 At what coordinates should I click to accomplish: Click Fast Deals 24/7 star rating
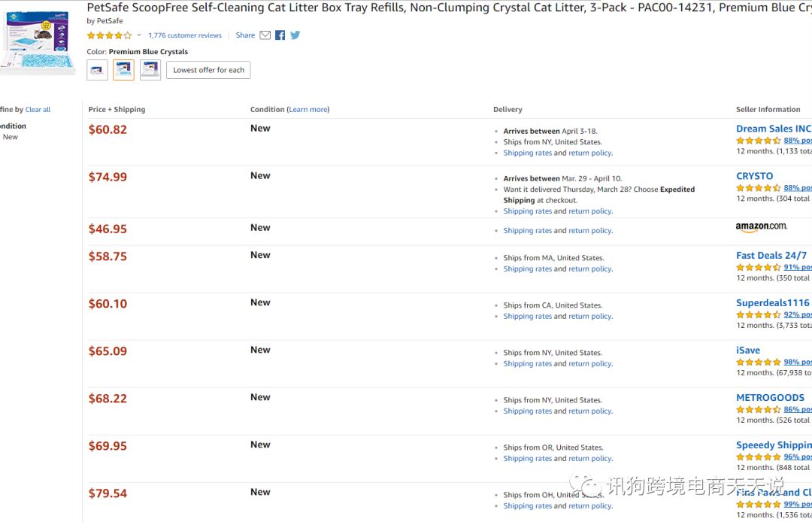[x=758, y=267]
